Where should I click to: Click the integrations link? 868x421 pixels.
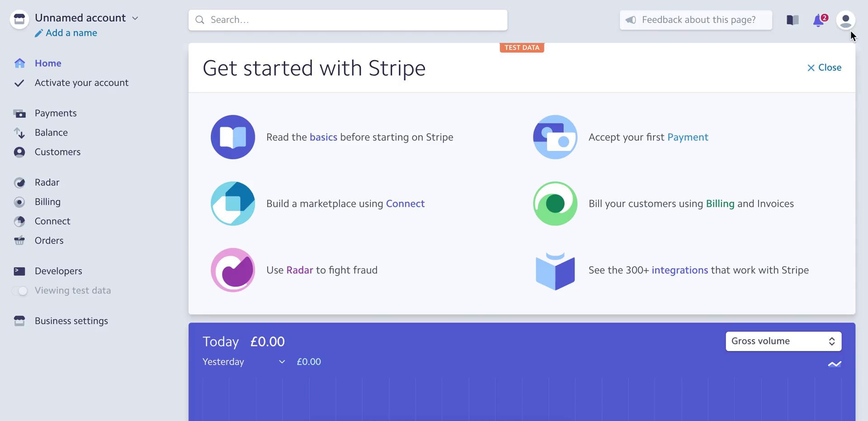(680, 270)
